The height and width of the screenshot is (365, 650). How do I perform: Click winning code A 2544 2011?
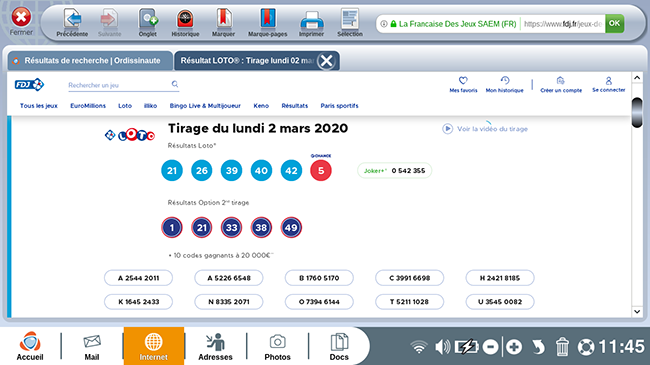138,278
